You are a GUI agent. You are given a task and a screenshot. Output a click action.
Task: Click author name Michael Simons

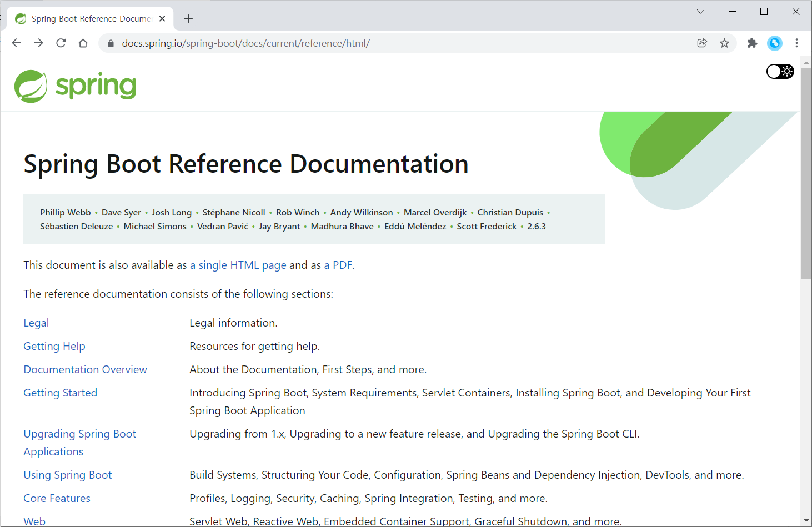point(155,227)
